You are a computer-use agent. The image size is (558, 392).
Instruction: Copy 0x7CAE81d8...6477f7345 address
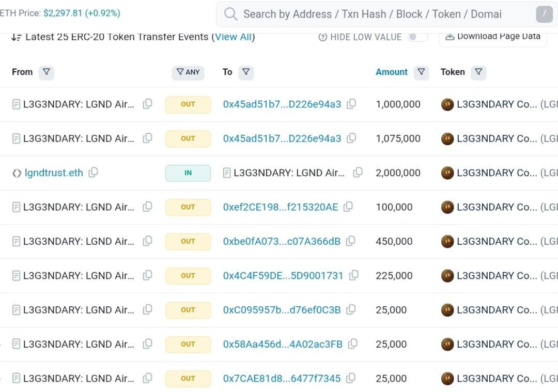[351, 378]
